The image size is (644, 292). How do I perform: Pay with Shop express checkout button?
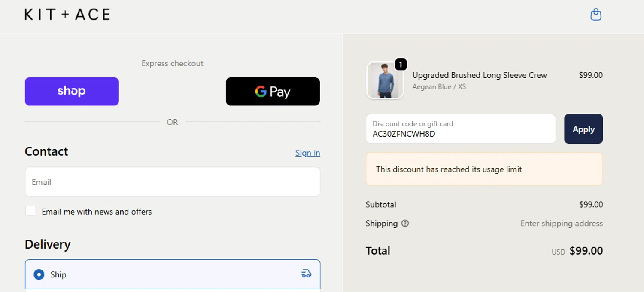tap(72, 91)
